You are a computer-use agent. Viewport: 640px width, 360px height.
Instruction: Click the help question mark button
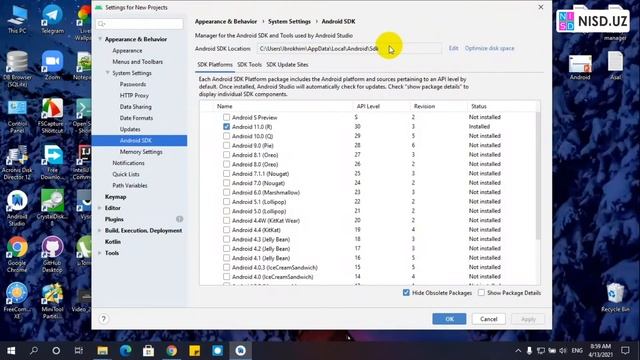[104, 319]
